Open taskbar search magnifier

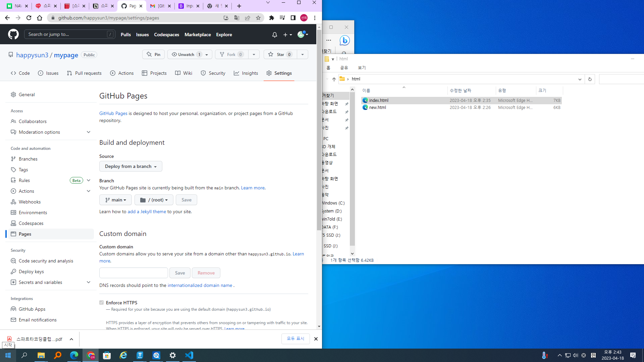pos(24,355)
